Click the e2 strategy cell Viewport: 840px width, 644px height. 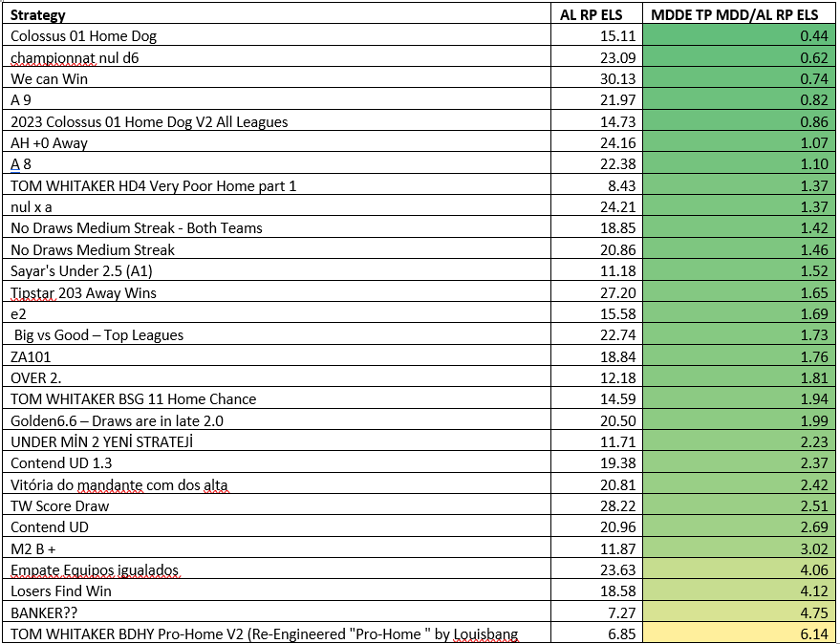coord(276,313)
